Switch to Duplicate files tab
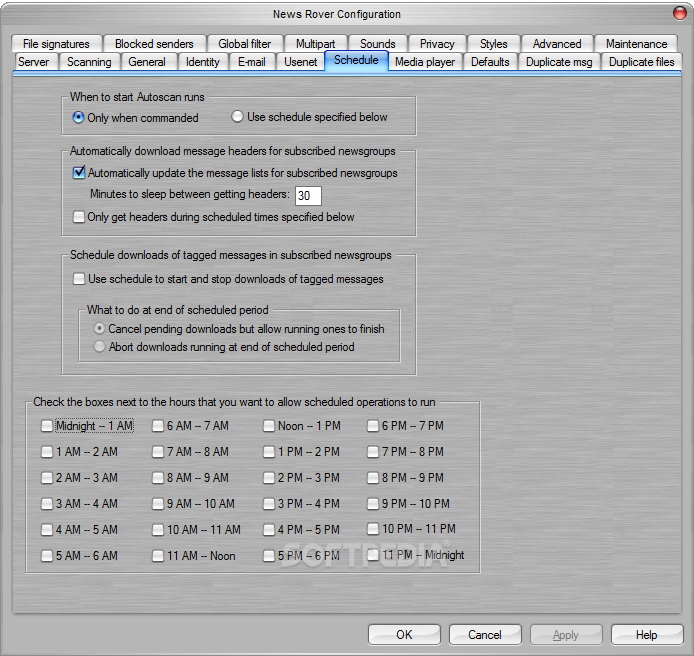The image size is (694, 656). coord(641,62)
